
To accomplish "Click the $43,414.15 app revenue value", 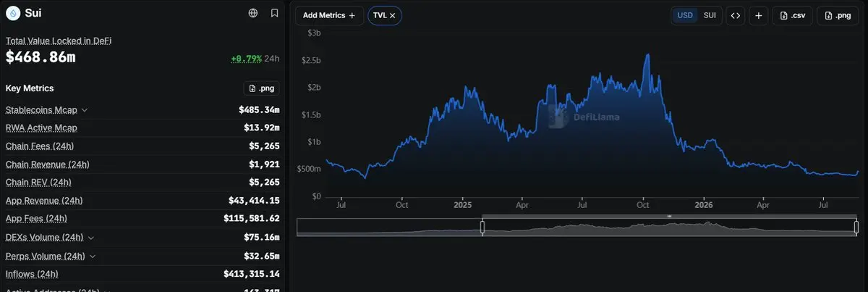I will (255, 201).
